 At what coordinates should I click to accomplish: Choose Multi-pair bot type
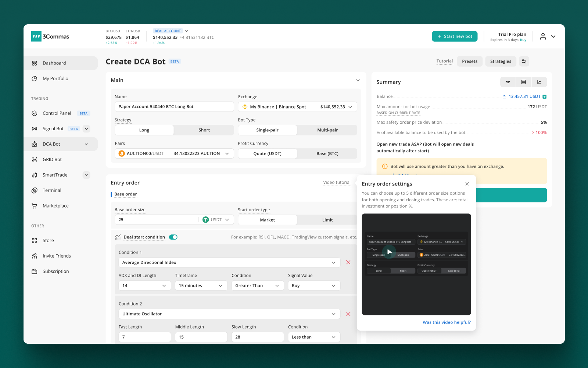coord(327,130)
